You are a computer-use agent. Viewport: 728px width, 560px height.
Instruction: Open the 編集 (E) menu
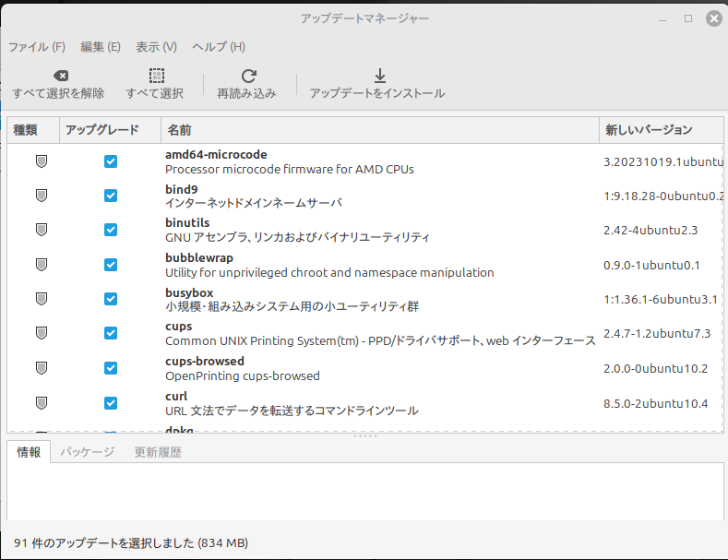pos(101,46)
